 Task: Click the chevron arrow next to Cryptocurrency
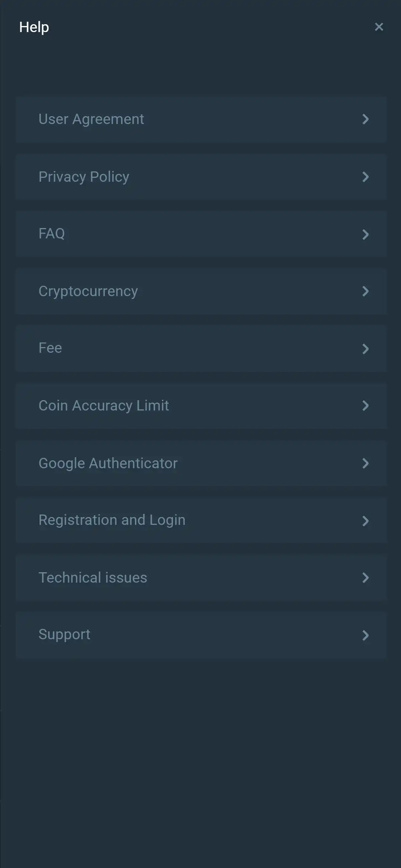[x=365, y=291]
